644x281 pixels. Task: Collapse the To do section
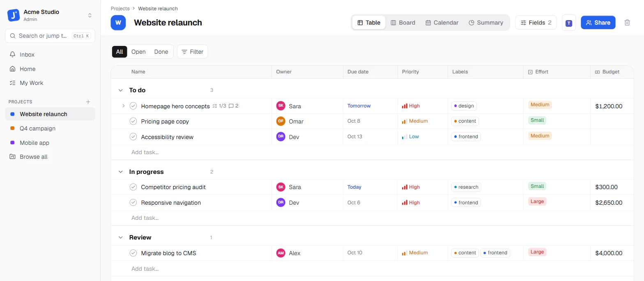click(x=120, y=90)
